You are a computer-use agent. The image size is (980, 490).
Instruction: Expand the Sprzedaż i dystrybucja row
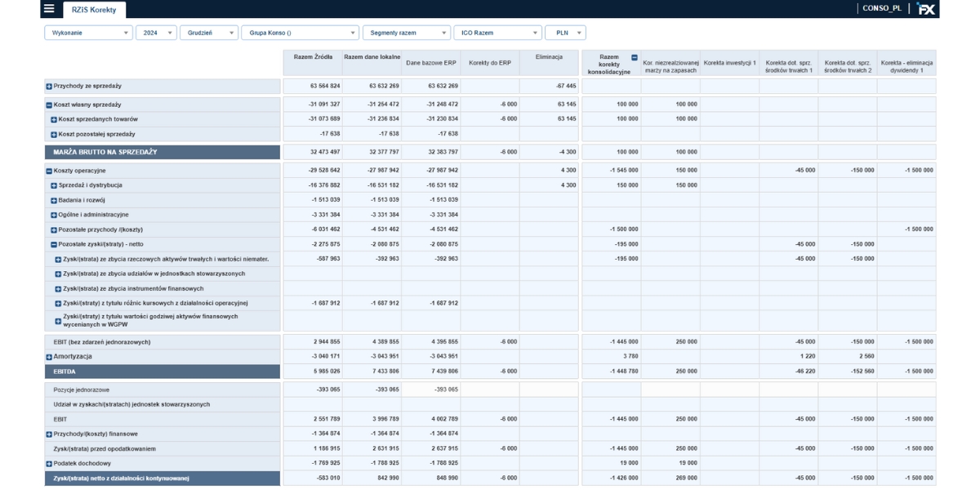pos(54,185)
